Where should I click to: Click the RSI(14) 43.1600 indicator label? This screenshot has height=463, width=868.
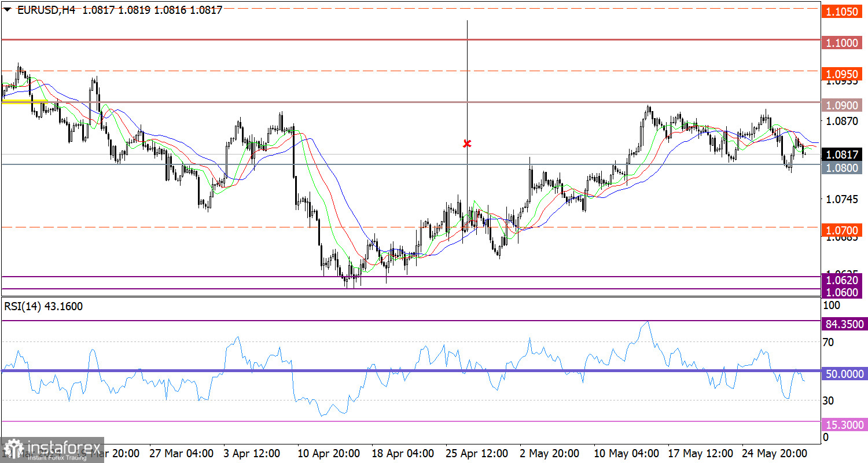(43, 307)
